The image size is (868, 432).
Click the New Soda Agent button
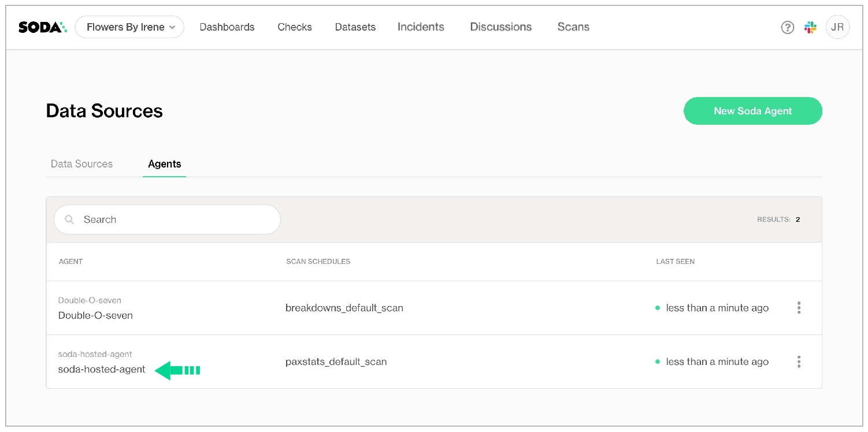tap(752, 111)
